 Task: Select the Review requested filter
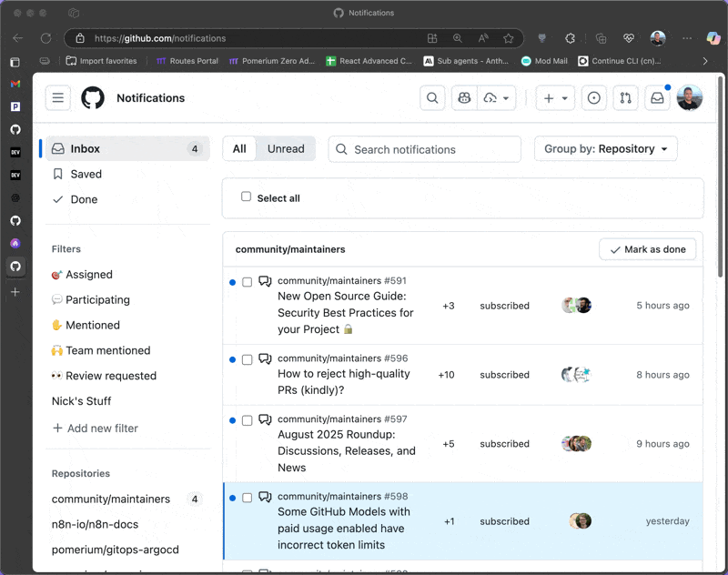click(104, 376)
